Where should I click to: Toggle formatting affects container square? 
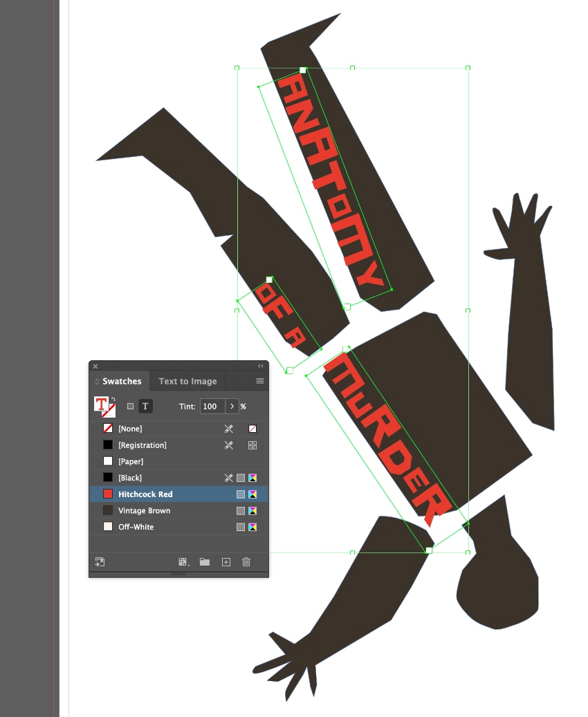pyautogui.click(x=131, y=406)
